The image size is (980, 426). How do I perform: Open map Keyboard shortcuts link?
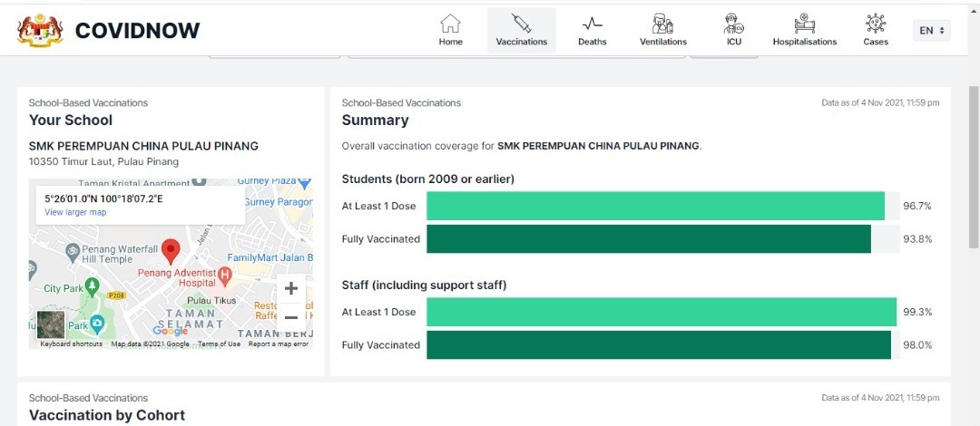(x=72, y=344)
